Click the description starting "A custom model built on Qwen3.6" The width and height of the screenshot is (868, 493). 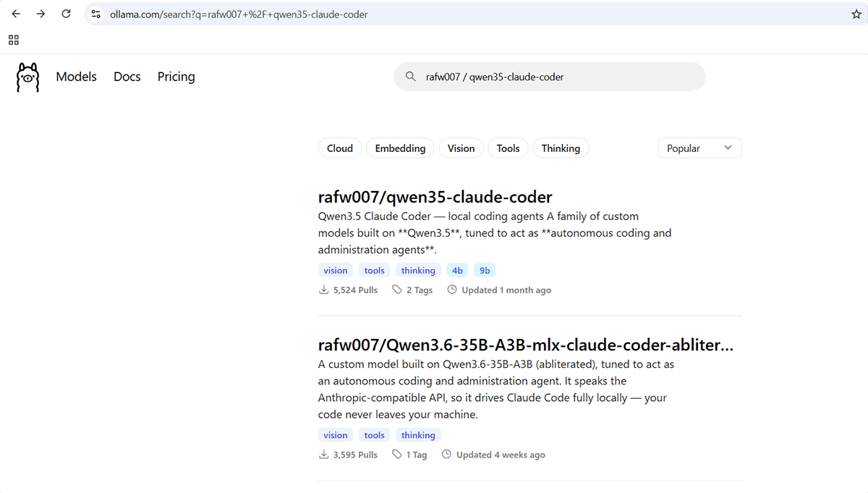496,389
